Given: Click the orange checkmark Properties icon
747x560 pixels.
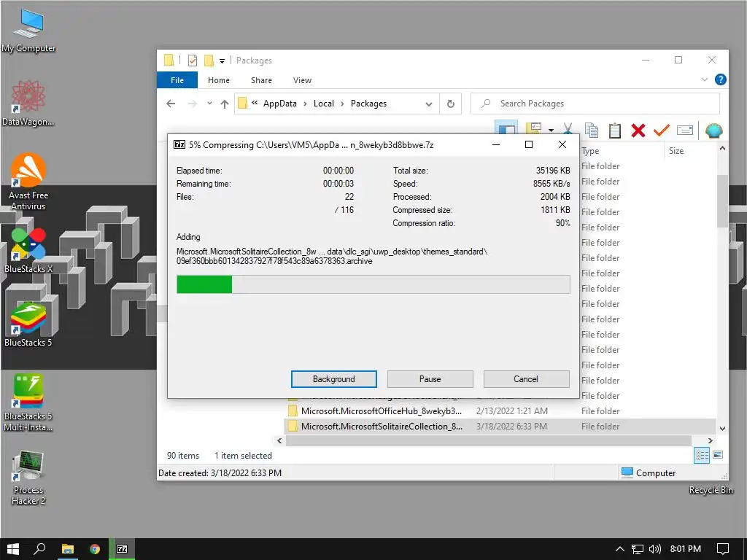Looking at the screenshot, I should coord(661,130).
